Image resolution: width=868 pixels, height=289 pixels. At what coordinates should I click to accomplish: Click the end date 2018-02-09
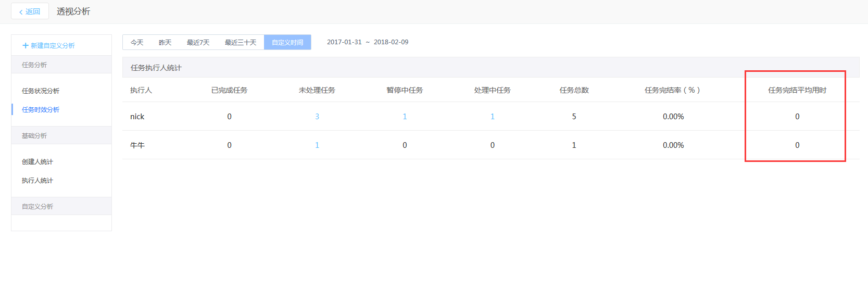[391, 42]
